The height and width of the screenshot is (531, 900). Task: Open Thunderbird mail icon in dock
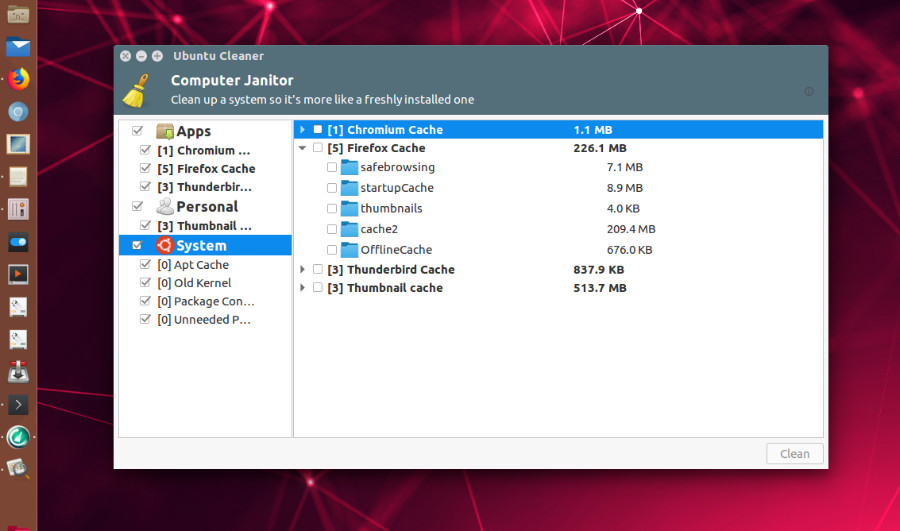tap(18, 46)
